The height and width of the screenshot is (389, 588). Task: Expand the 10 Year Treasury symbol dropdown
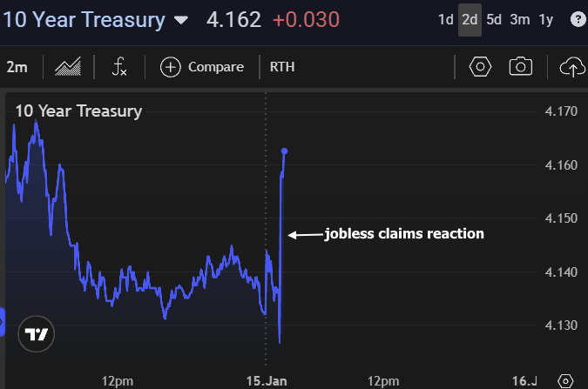click(x=180, y=20)
